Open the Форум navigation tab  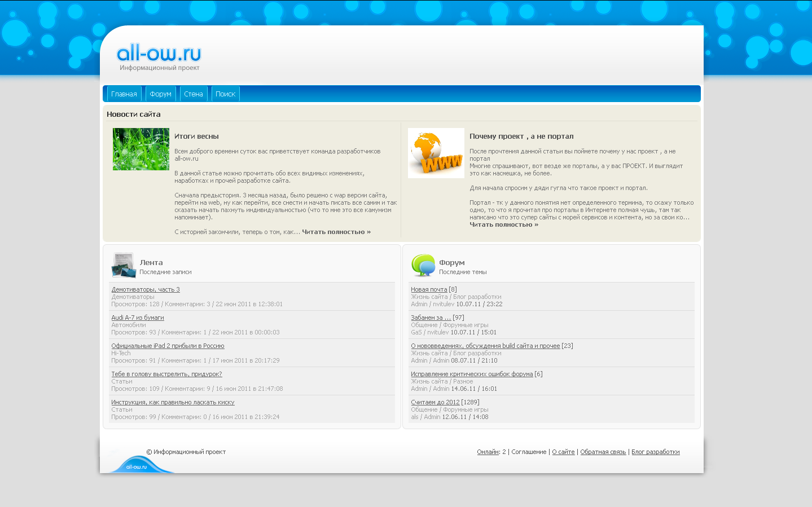161,94
